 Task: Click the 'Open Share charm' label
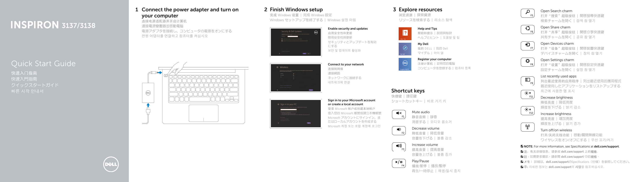coord(556,27)
